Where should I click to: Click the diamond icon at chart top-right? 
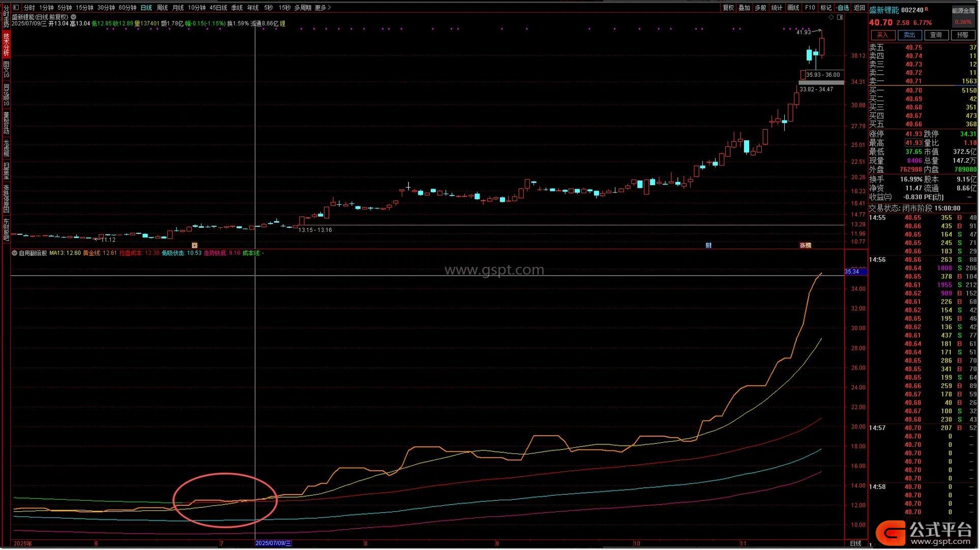pyautogui.click(x=831, y=17)
